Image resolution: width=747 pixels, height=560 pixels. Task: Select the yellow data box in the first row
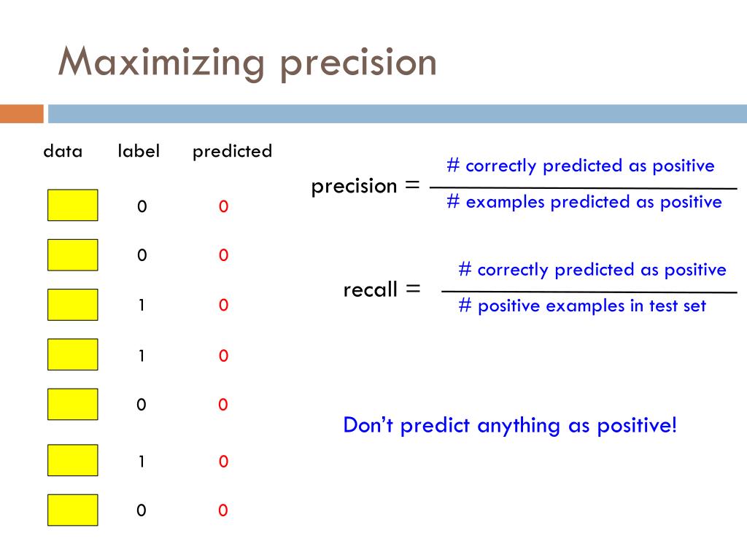coord(73,205)
